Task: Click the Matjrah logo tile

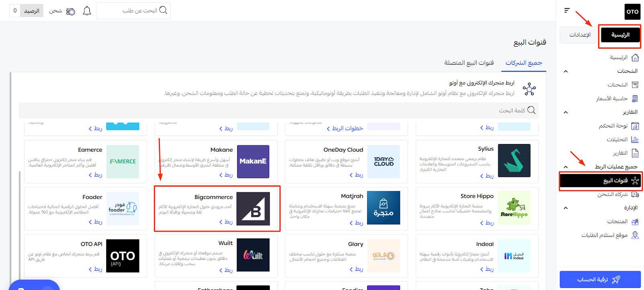Action: click(384, 208)
